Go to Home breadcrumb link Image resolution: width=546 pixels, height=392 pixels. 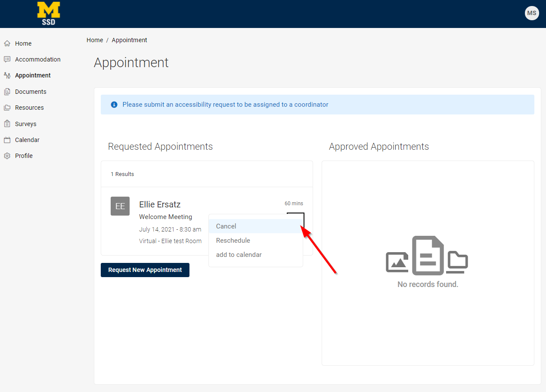(95, 40)
